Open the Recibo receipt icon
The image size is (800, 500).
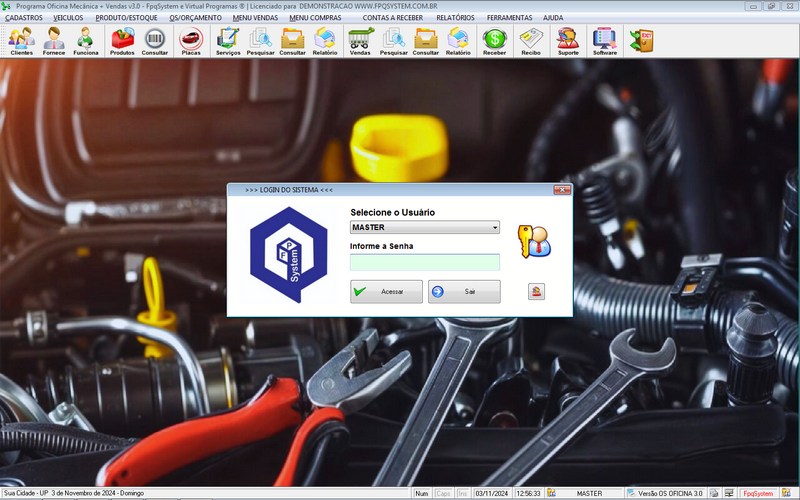[x=531, y=41]
